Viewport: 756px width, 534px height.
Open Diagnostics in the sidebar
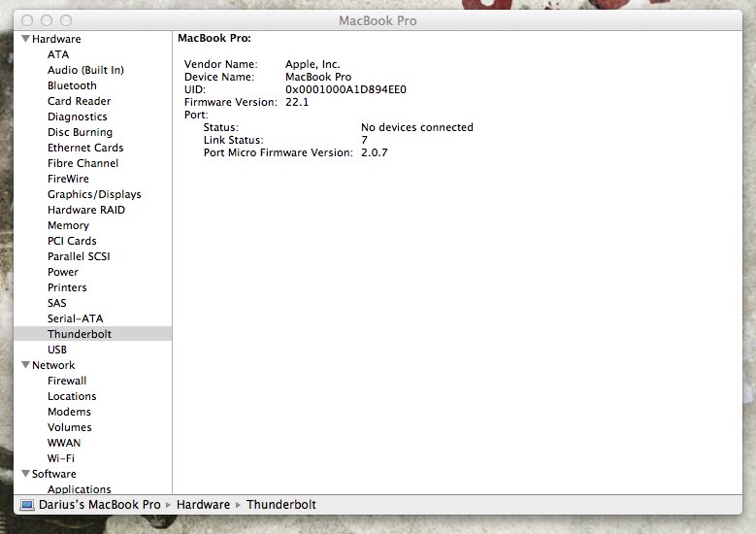[x=77, y=117]
